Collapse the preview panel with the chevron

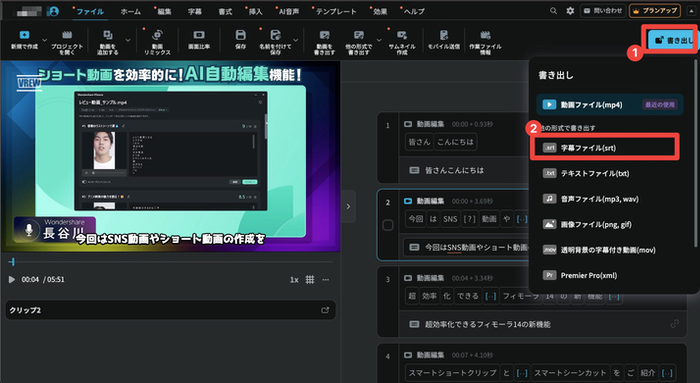coord(348,207)
